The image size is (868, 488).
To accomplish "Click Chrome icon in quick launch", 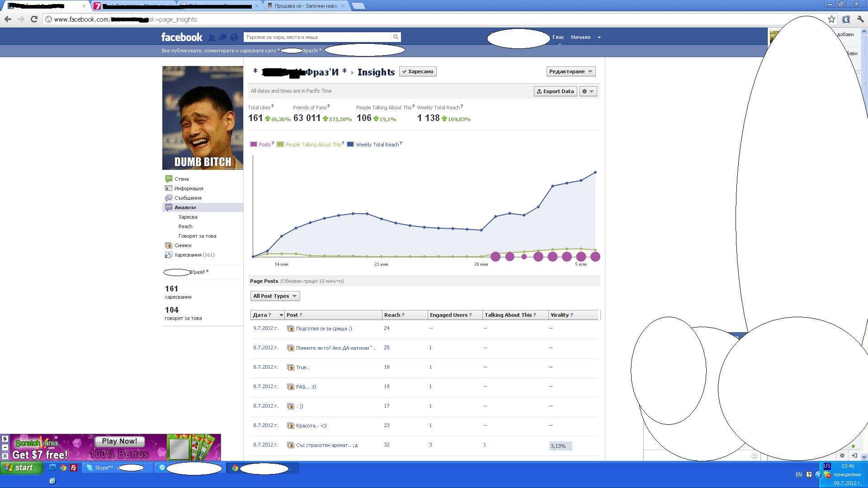I will click(63, 468).
